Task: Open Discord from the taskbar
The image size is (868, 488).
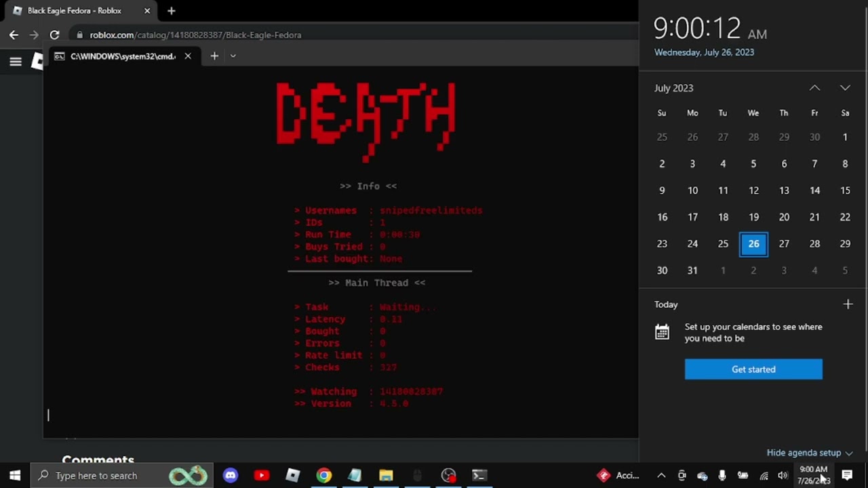Action: [231, 476]
